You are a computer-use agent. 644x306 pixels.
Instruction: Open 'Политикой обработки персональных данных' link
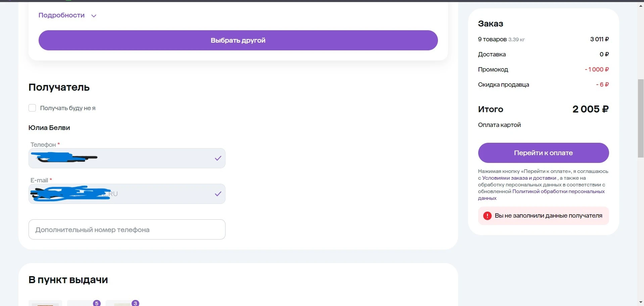click(541, 195)
